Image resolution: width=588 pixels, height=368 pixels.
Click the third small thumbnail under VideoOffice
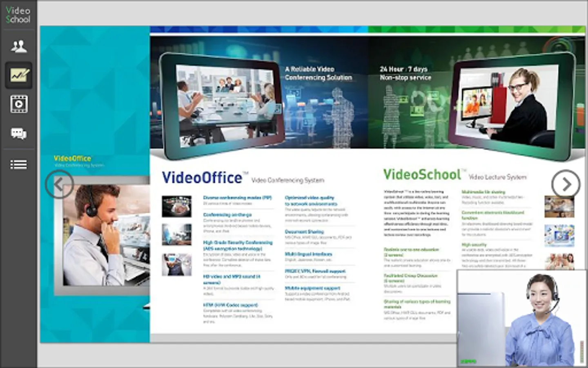point(177,264)
